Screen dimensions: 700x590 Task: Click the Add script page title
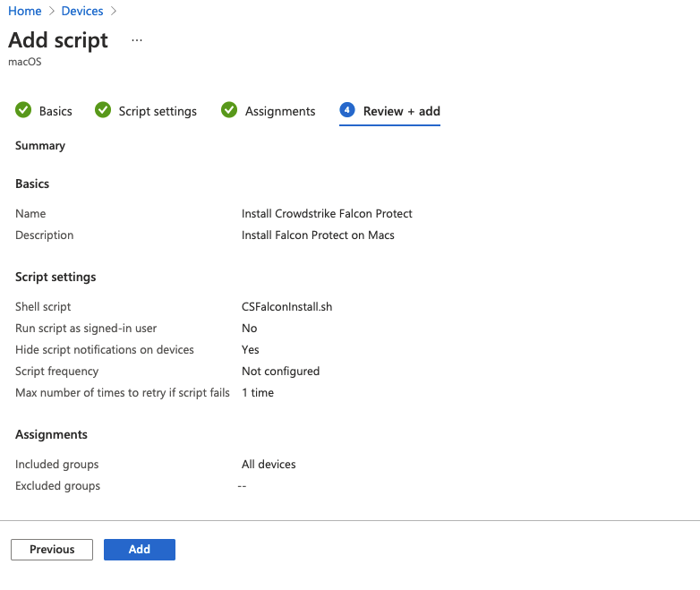point(58,40)
